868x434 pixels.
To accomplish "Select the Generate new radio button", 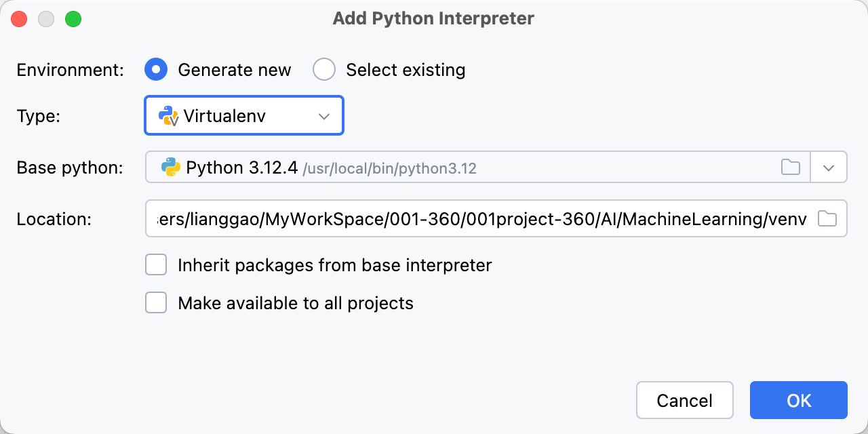I will click(156, 69).
